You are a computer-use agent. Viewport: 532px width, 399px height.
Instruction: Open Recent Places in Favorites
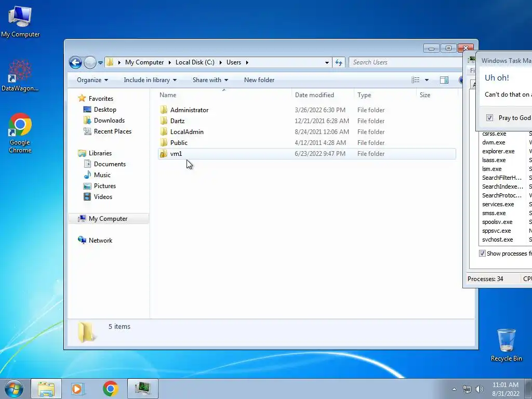click(x=112, y=131)
